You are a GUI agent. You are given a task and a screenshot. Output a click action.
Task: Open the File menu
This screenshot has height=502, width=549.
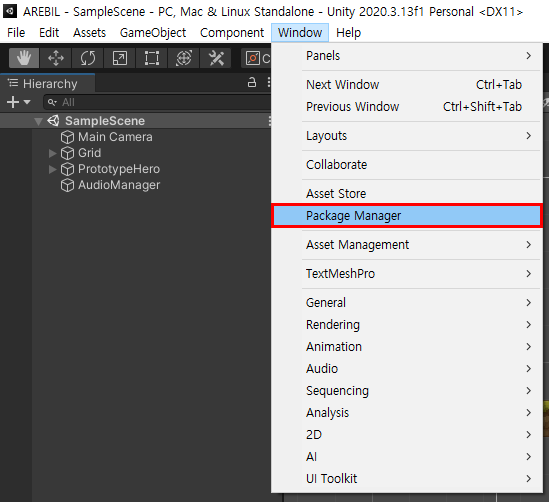coord(16,33)
